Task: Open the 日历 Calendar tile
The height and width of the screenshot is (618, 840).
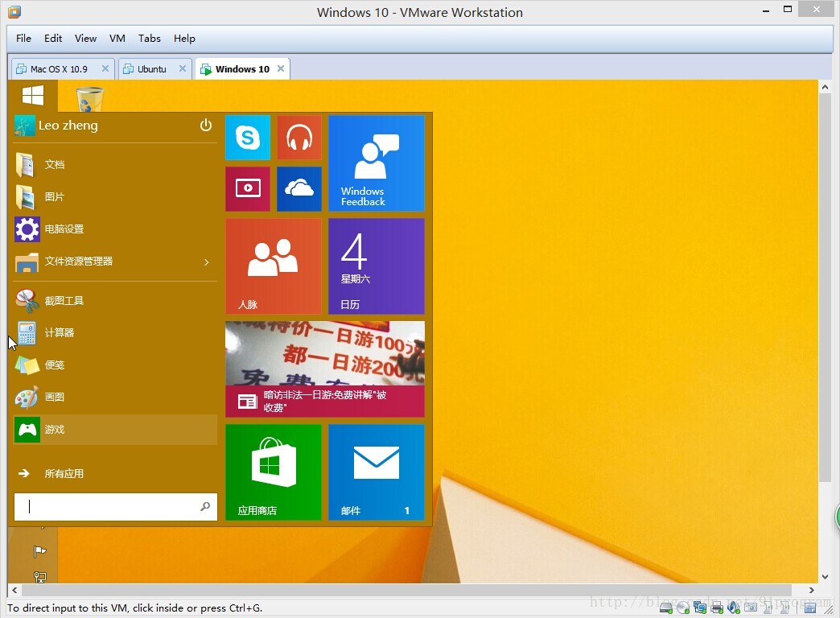Action: click(x=376, y=266)
